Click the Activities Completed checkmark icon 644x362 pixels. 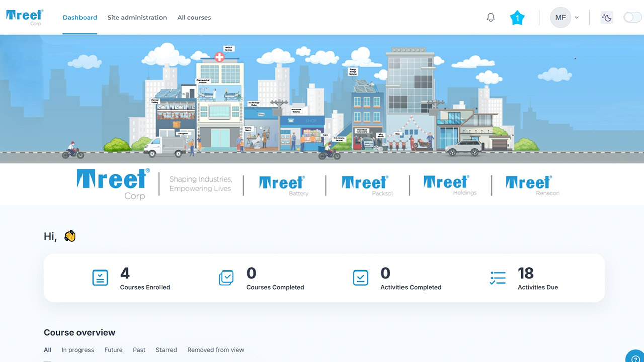(361, 278)
